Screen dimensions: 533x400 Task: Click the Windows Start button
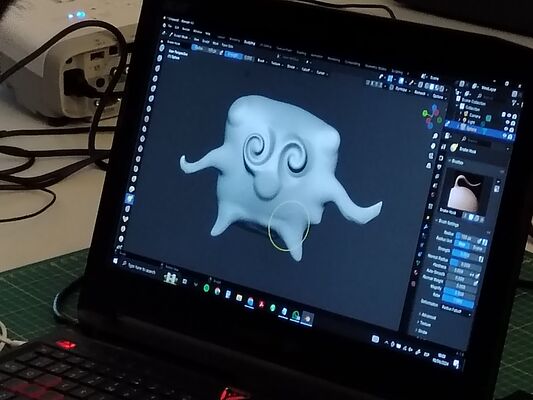(115, 261)
